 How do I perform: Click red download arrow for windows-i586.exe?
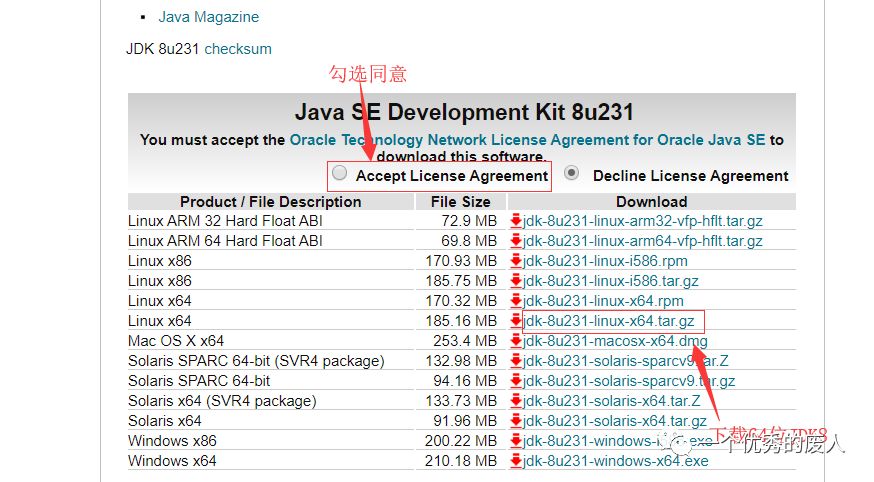click(x=516, y=441)
